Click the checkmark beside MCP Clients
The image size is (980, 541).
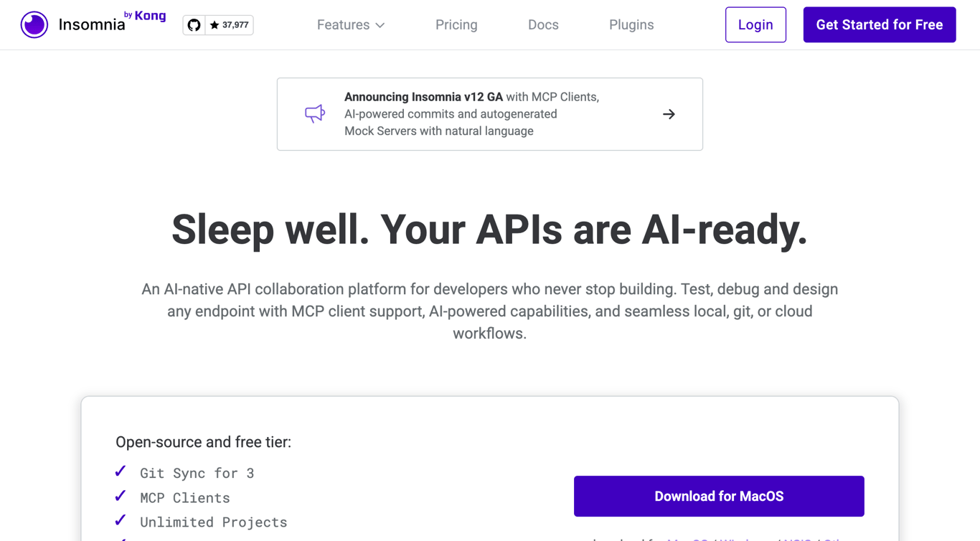(121, 496)
